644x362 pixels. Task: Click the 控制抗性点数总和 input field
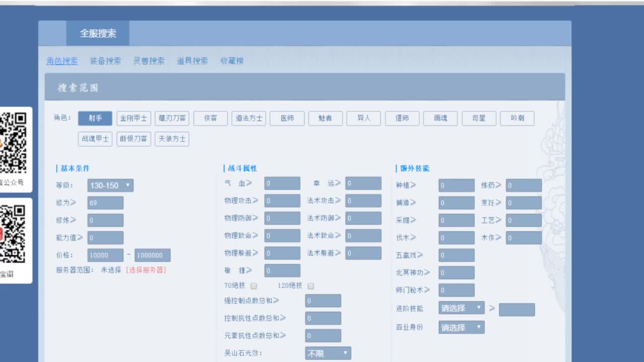click(323, 318)
